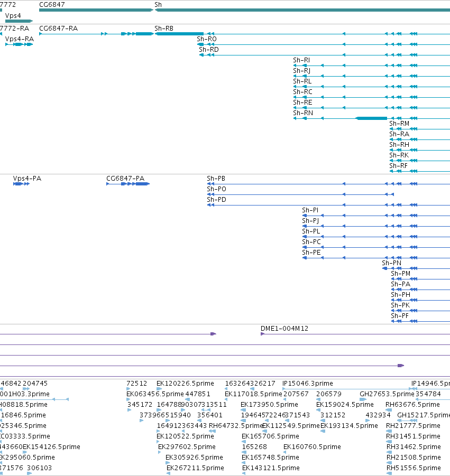450x476 pixels.
Task: Select the Sh-RC transcript label
Action: (302, 92)
